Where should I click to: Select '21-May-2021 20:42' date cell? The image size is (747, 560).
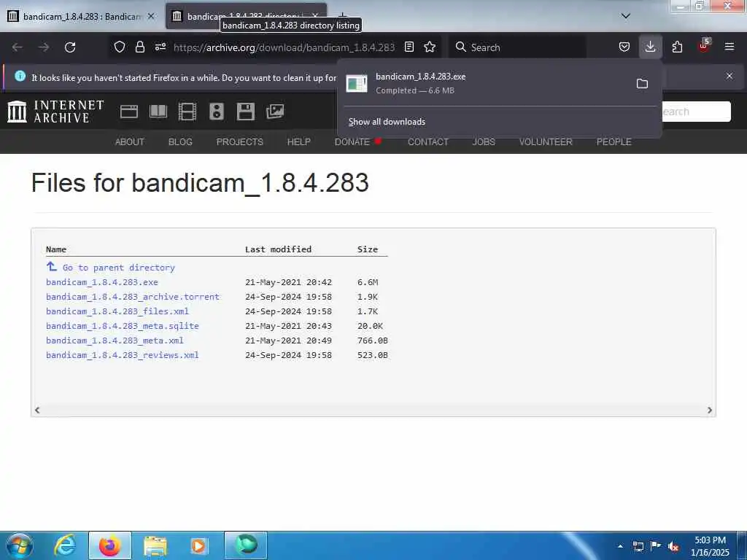click(x=288, y=282)
